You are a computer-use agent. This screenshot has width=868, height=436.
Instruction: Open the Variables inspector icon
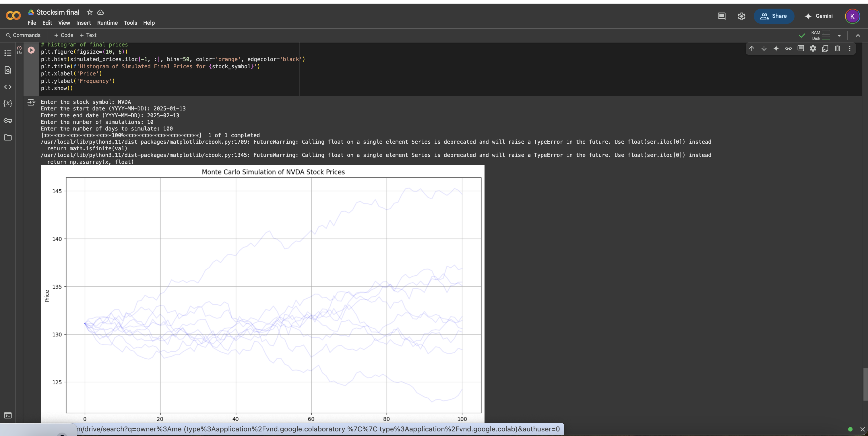[8, 103]
